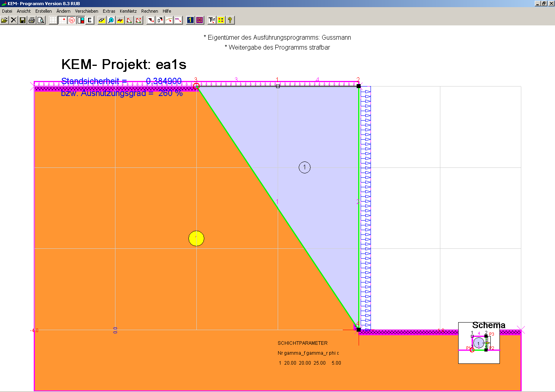
Task: Click the D with arrow icon
Action: coord(160,20)
